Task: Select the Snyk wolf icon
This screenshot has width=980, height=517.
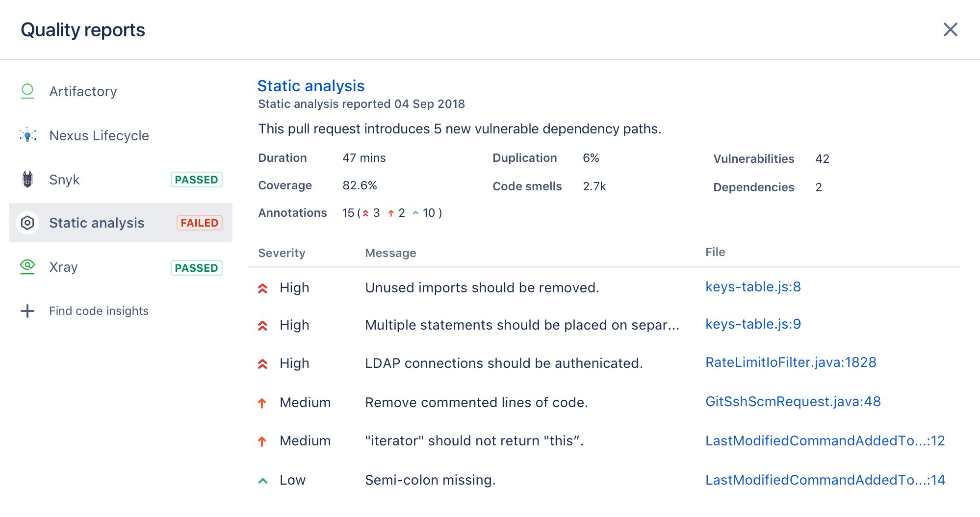Action: [28, 180]
